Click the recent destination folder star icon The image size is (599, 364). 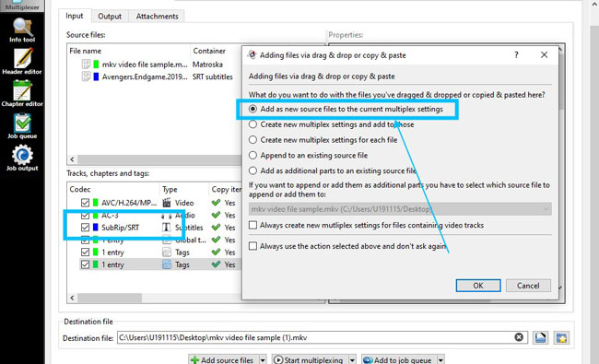coord(561,337)
